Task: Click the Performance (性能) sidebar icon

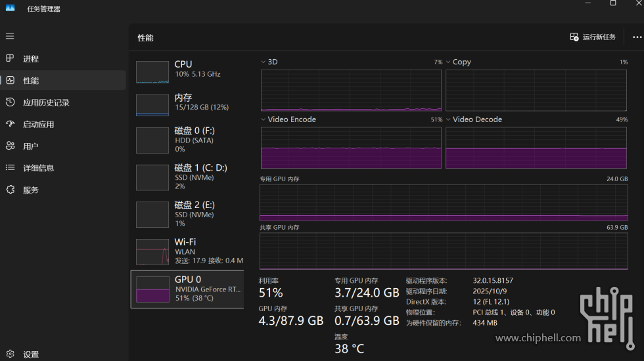Action: [x=10, y=80]
